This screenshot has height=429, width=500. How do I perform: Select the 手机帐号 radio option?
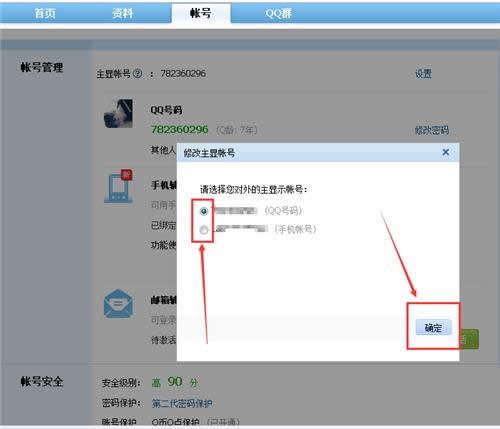click(204, 230)
